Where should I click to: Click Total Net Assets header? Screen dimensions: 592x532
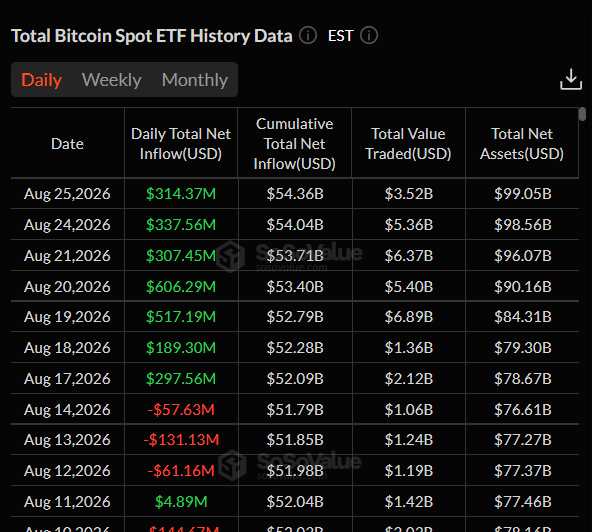[x=522, y=143]
